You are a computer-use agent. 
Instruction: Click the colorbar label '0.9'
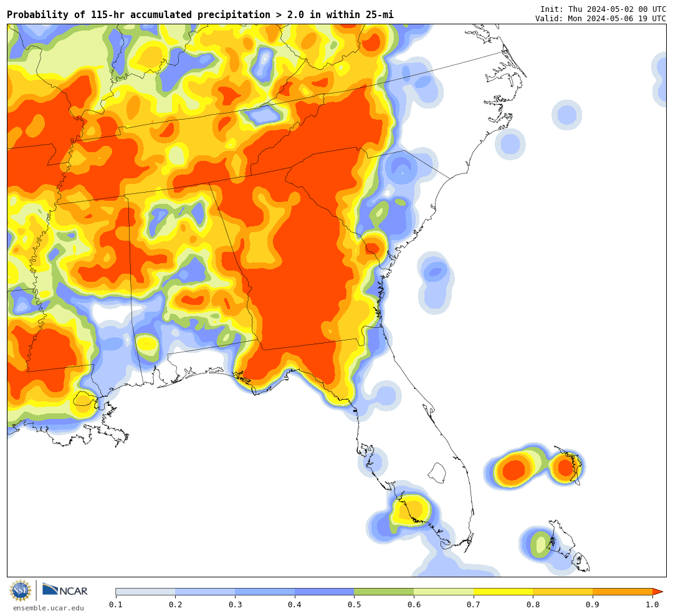(593, 604)
